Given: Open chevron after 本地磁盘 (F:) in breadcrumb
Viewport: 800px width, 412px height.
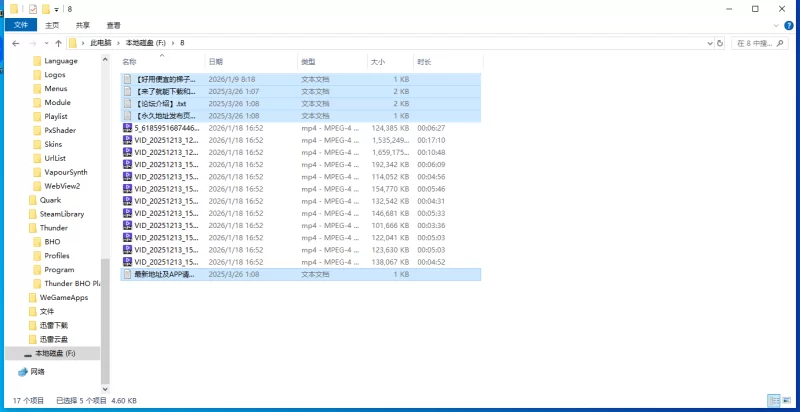Looking at the screenshot, I should click(173, 43).
